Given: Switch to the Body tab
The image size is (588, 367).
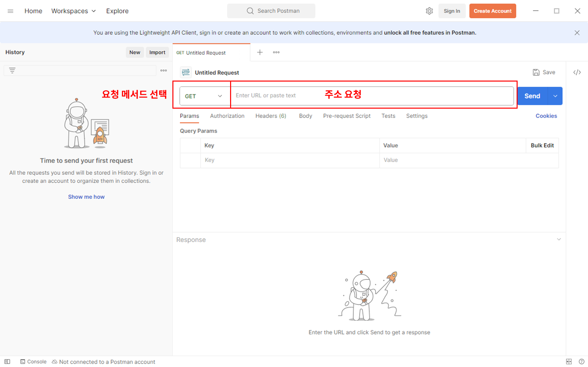Looking at the screenshot, I should click(305, 116).
